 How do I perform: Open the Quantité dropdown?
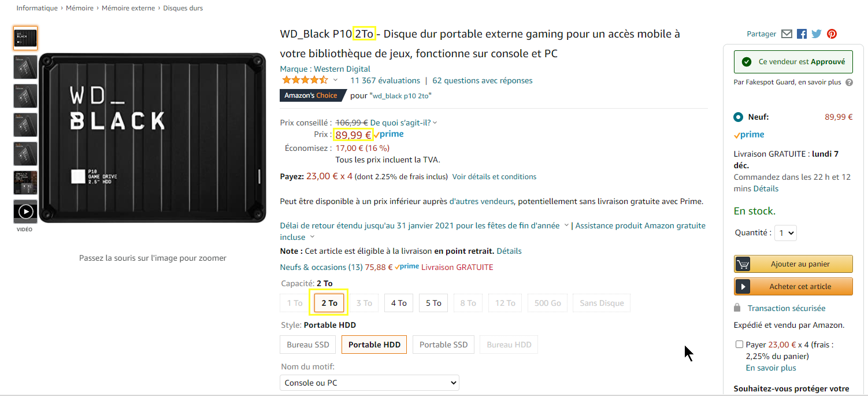click(x=786, y=233)
